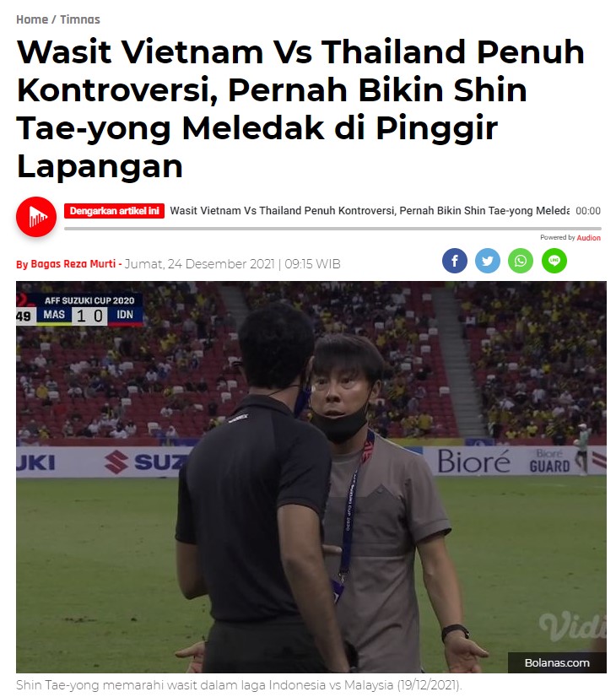
Task: Click author name Bagas Reza Murti
Action: [73, 263]
